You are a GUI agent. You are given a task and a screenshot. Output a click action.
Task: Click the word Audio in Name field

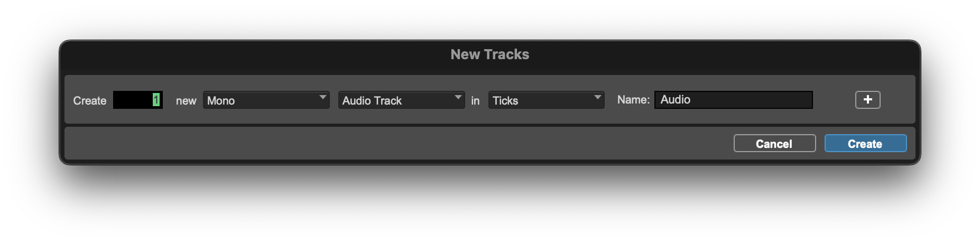(x=675, y=100)
